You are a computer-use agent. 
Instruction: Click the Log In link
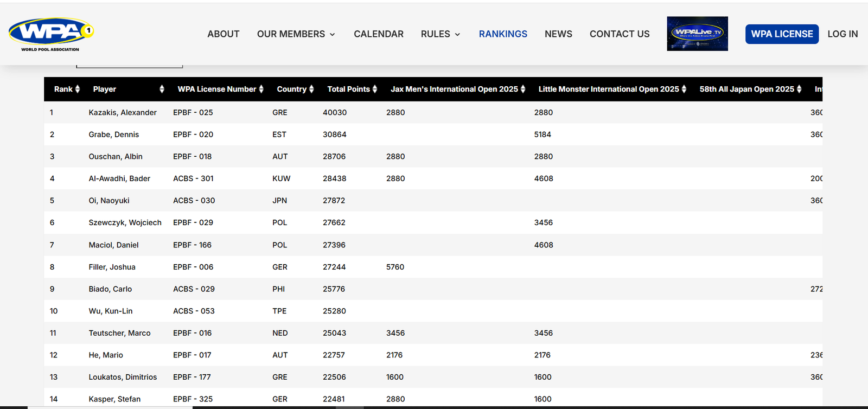pyautogui.click(x=842, y=34)
